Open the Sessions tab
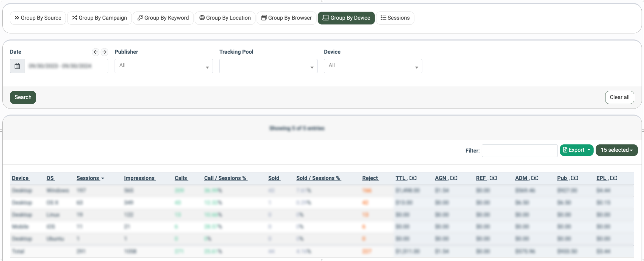The width and height of the screenshot is (644, 261). point(395,18)
